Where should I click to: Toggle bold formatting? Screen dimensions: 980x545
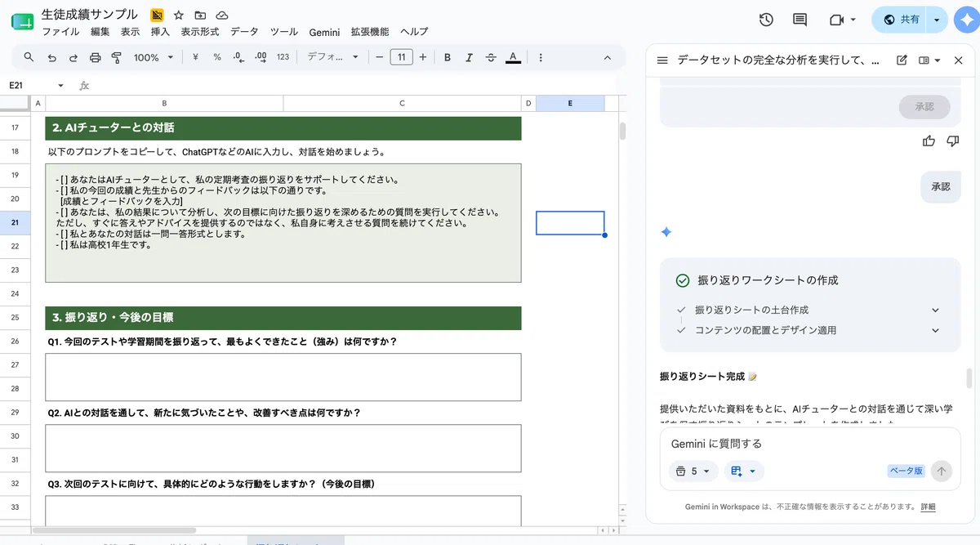[x=448, y=57]
